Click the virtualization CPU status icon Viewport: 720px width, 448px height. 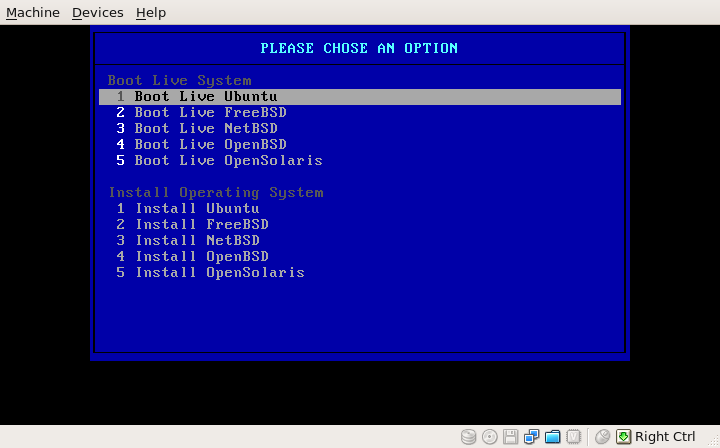coord(574,437)
